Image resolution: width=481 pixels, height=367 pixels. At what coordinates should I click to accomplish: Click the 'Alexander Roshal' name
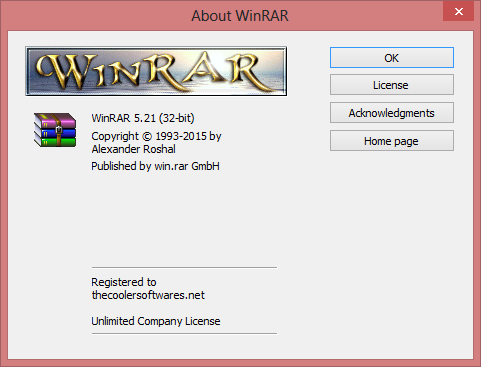tap(133, 149)
